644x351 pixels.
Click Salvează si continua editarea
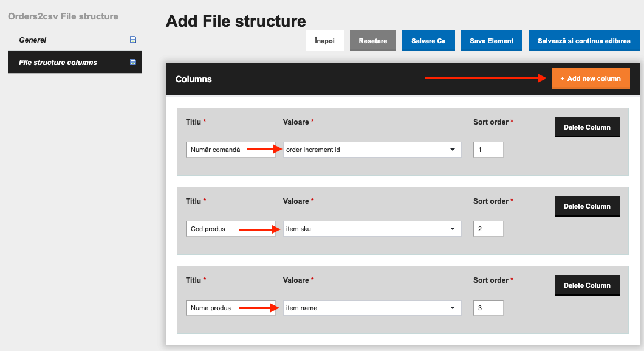coord(584,41)
